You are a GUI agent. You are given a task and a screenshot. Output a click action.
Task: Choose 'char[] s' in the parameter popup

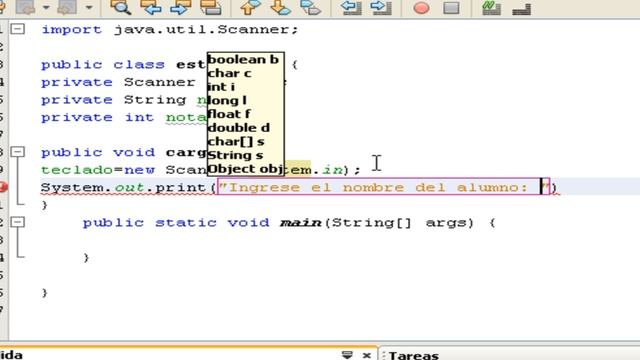point(236,141)
